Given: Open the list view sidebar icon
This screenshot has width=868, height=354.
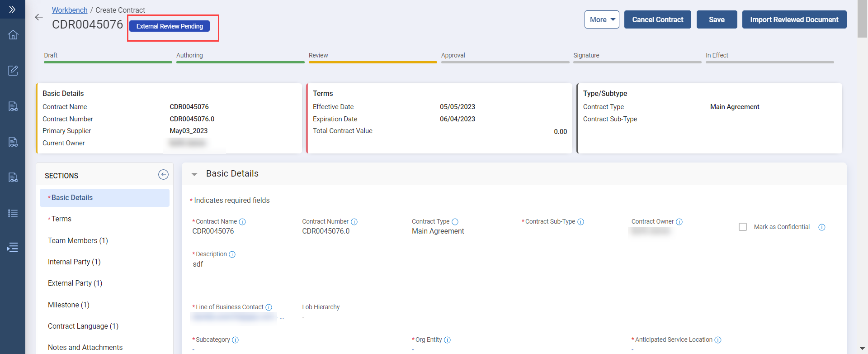Looking at the screenshot, I should click(x=13, y=213).
